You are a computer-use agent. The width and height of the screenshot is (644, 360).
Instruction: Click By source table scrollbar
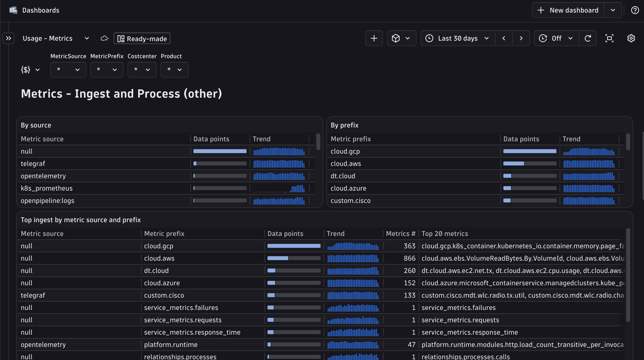pyautogui.click(x=318, y=142)
